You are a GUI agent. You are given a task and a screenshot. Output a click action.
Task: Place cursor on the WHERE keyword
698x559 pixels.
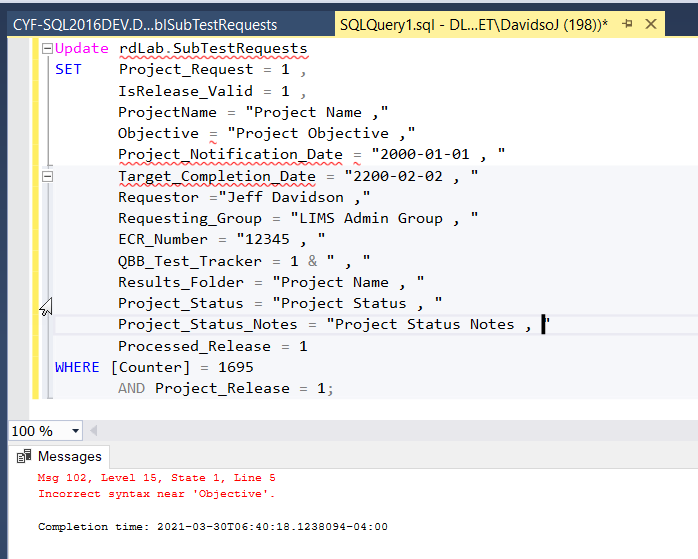[77, 367]
